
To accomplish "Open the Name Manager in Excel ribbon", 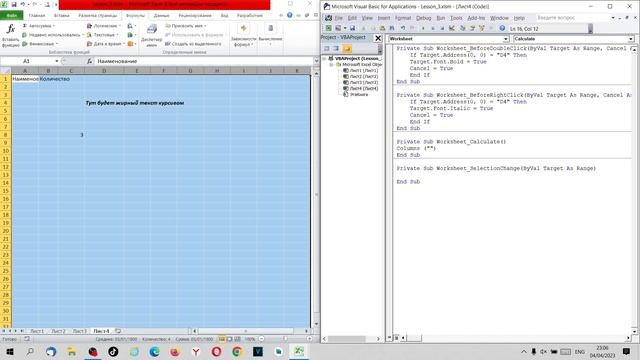I will (x=151, y=35).
